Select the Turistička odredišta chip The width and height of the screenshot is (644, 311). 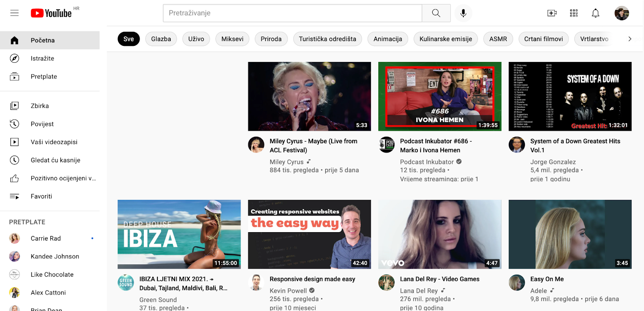pos(327,39)
